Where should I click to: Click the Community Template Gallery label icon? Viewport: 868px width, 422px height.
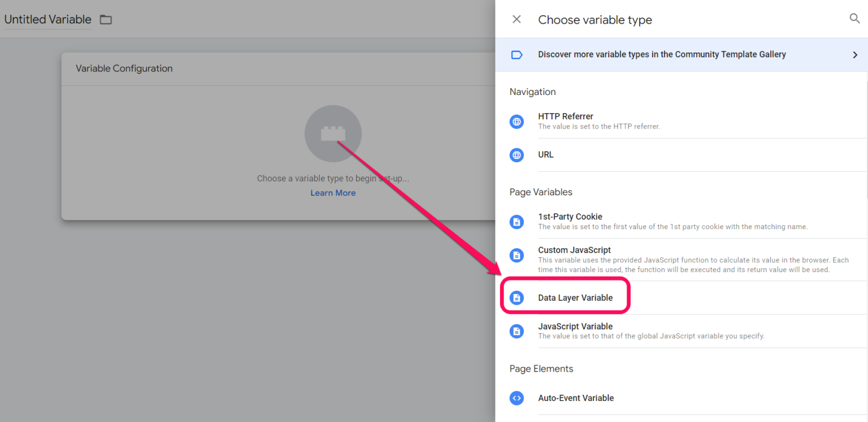point(516,54)
